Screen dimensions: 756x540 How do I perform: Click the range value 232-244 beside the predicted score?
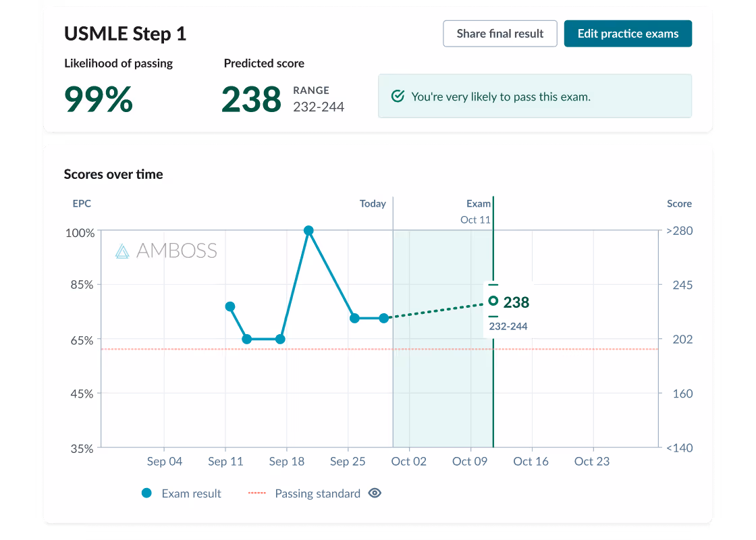319,107
